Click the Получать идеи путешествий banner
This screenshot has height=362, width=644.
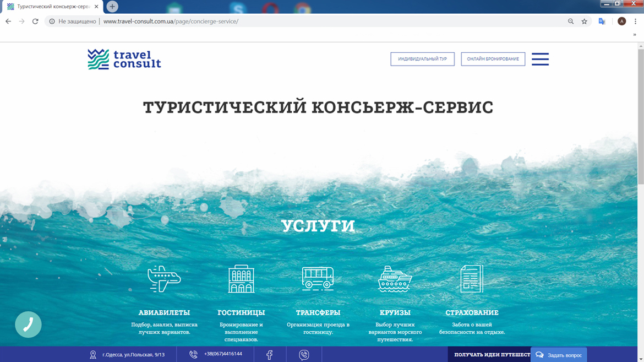click(489, 355)
